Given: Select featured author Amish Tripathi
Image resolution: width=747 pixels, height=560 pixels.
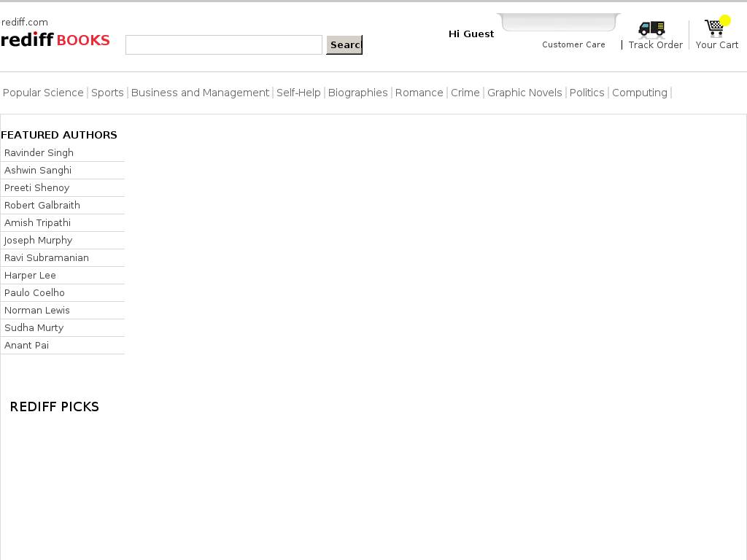Looking at the screenshot, I should click(37, 223).
